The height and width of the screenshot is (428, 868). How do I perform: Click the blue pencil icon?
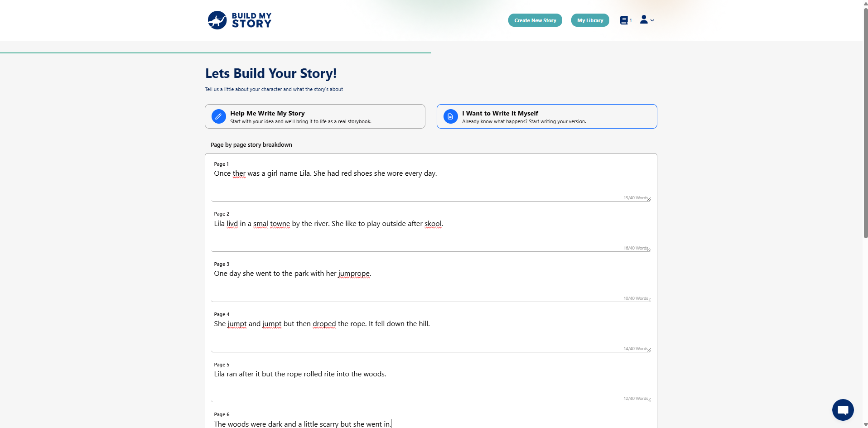218,116
